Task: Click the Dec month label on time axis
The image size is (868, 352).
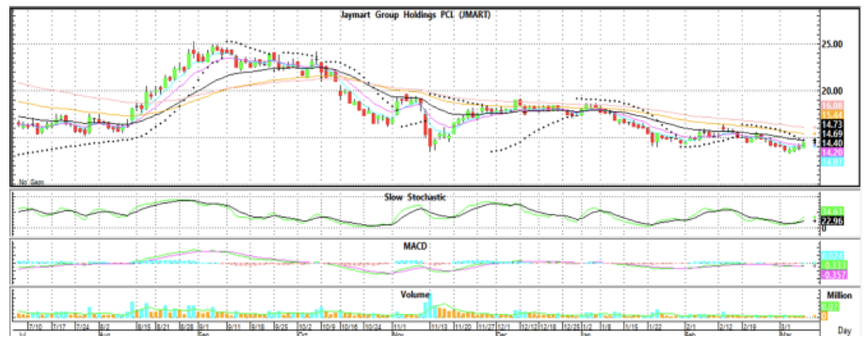Action: pos(502,335)
